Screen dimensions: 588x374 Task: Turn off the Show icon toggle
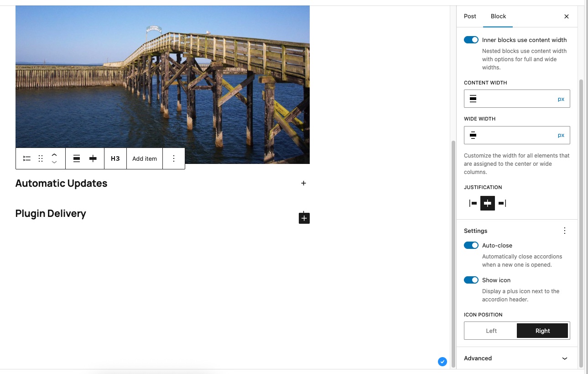[471, 280]
